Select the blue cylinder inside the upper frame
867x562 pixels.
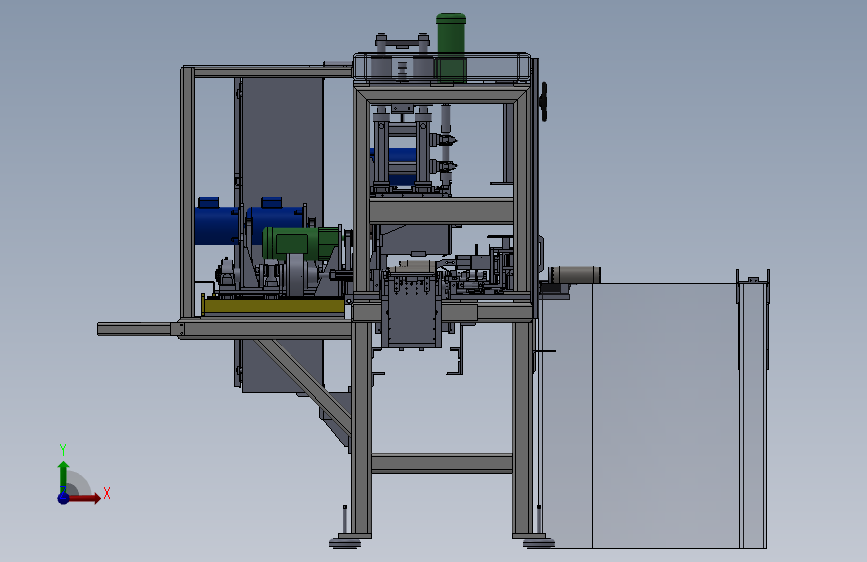(402, 166)
